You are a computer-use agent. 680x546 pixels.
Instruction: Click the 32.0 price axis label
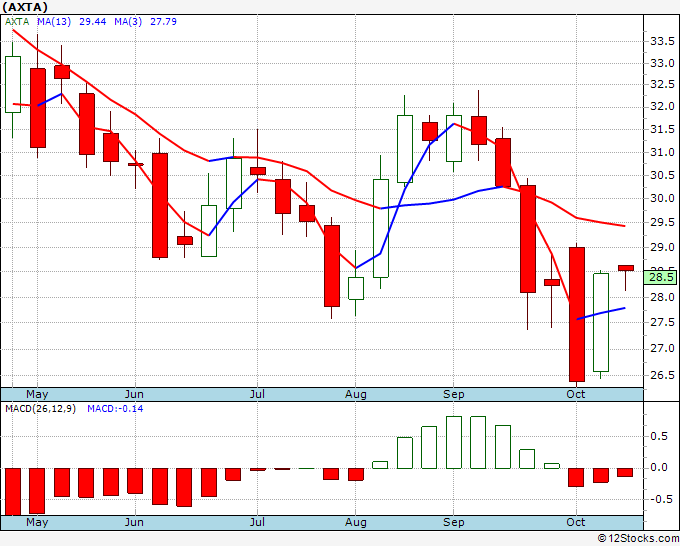[x=662, y=106]
